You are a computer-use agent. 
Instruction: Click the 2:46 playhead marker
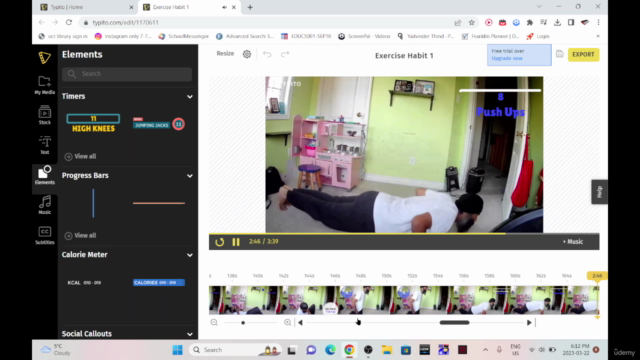[597, 276]
